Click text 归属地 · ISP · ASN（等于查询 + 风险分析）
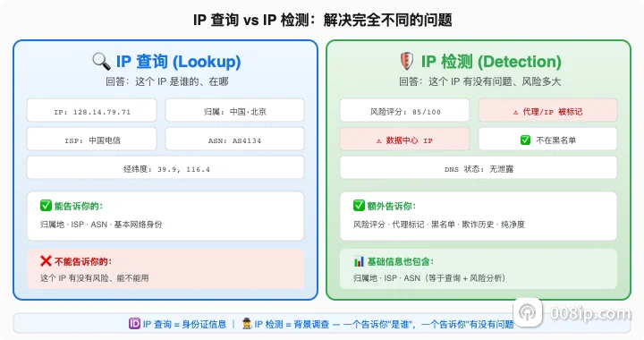The image size is (644, 340). pyautogui.click(x=429, y=278)
